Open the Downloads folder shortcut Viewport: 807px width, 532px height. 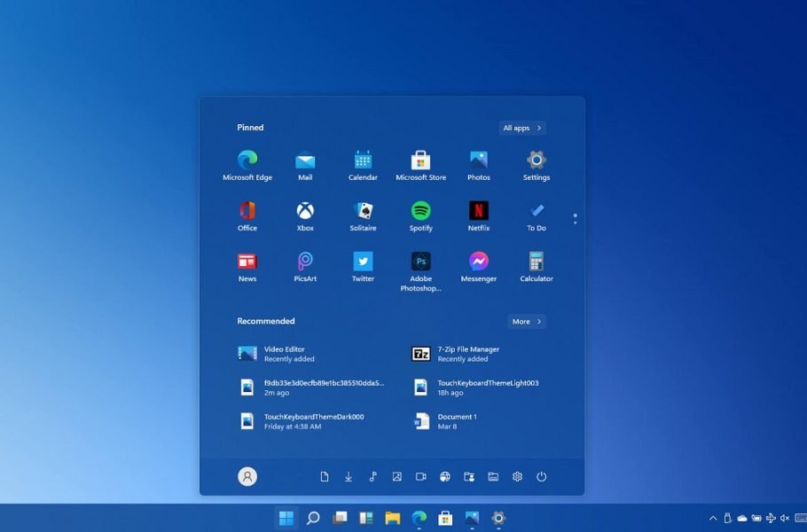(x=349, y=476)
